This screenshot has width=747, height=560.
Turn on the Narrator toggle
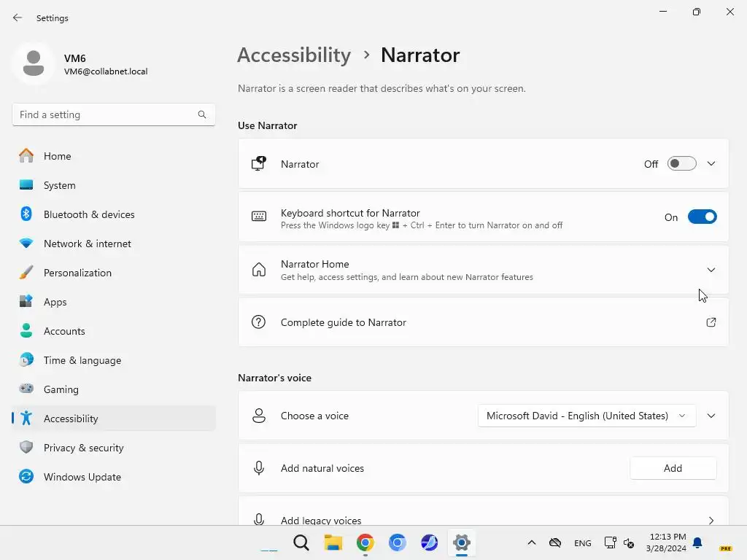[x=681, y=164]
